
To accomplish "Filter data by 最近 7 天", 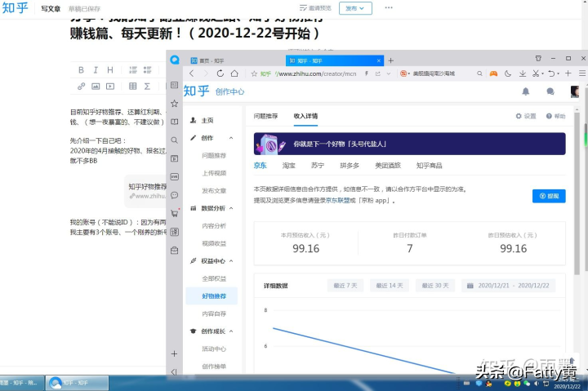I will click(345, 286).
